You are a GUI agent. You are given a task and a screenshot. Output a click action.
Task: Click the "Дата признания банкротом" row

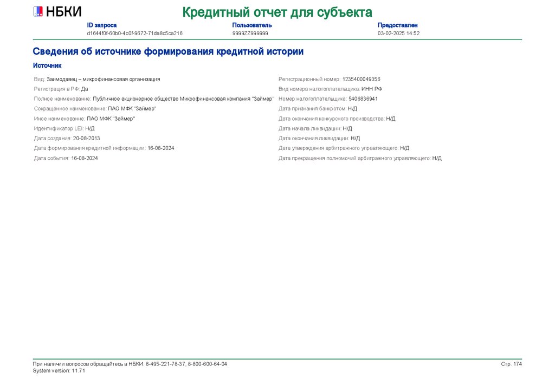318,109
